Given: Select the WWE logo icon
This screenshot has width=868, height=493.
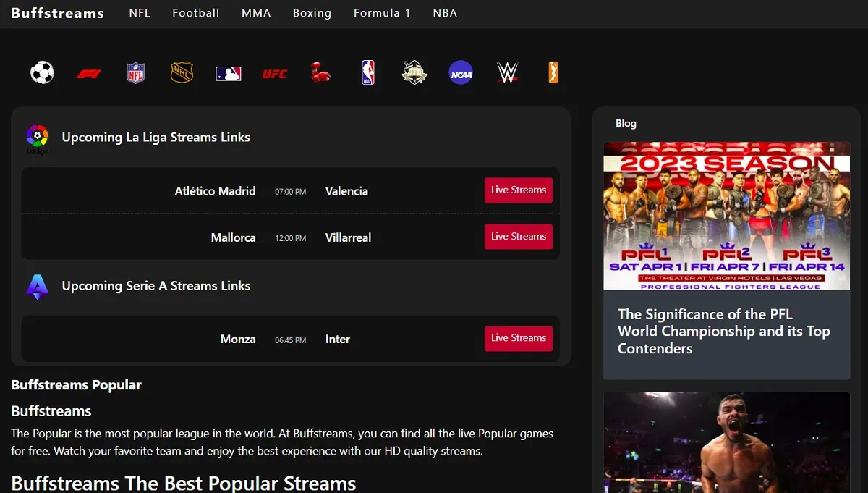Looking at the screenshot, I should pyautogui.click(x=508, y=72).
